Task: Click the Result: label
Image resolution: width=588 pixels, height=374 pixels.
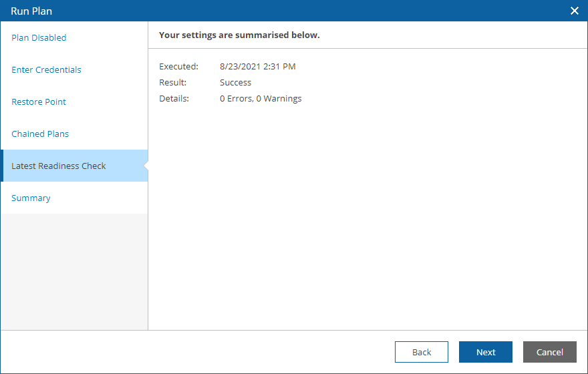Action: click(172, 82)
